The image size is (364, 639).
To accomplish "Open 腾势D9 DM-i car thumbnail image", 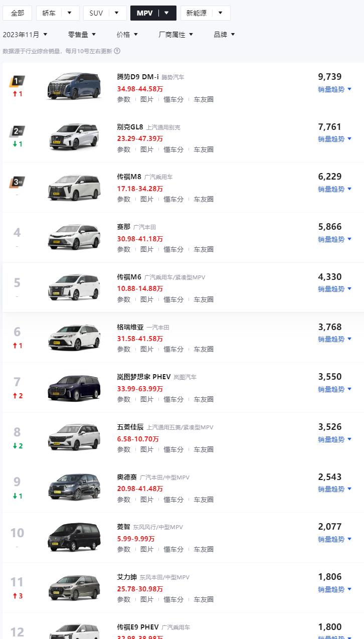I will pos(74,86).
